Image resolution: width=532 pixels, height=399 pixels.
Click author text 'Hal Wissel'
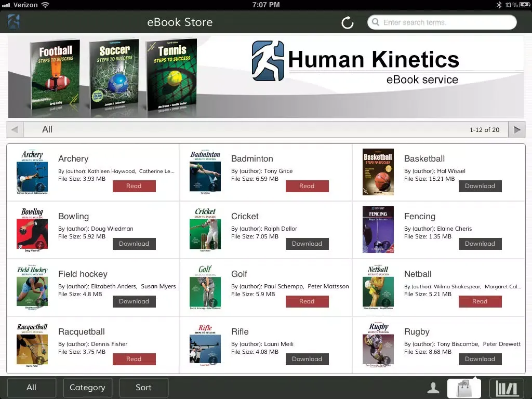click(x=451, y=171)
